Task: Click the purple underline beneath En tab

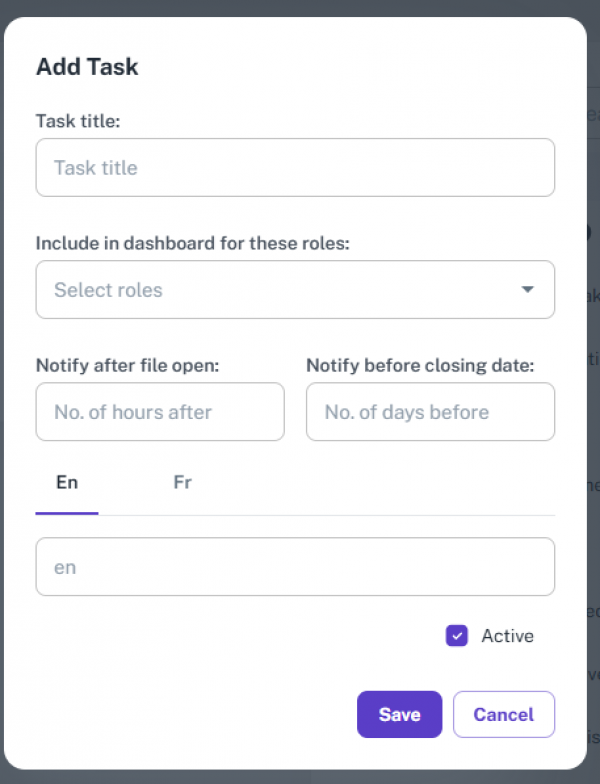Action: pyautogui.click(x=67, y=513)
